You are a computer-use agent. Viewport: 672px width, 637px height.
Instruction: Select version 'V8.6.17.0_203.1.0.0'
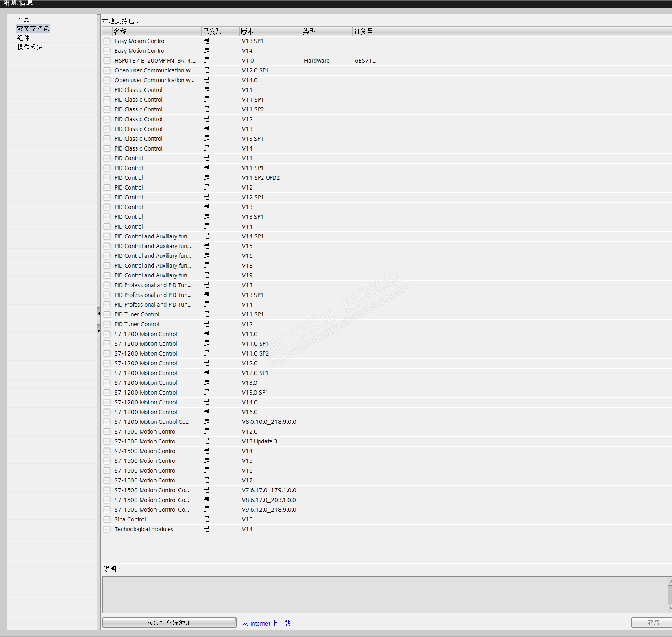click(269, 500)
